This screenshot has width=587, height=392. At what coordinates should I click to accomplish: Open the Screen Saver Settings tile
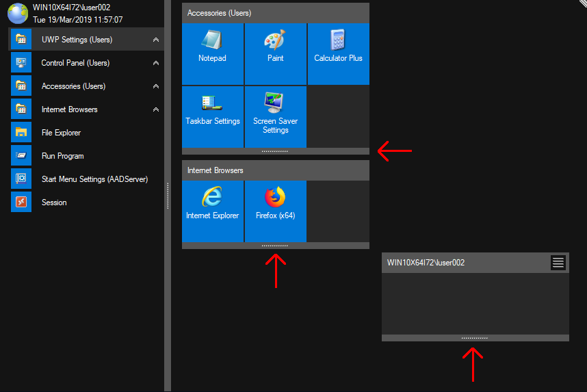275,116
